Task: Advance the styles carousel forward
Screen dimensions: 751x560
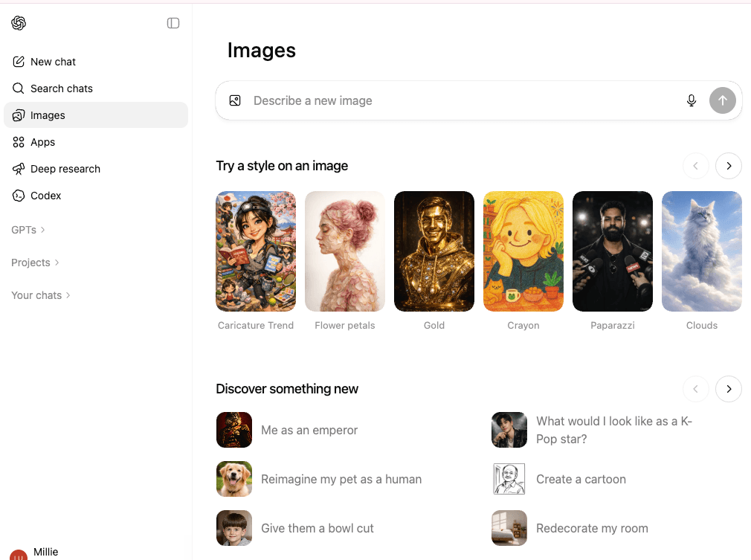Action: coord(728,166)
